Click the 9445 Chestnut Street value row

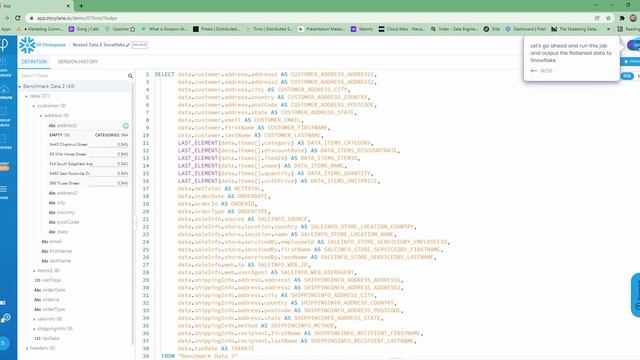88,144
